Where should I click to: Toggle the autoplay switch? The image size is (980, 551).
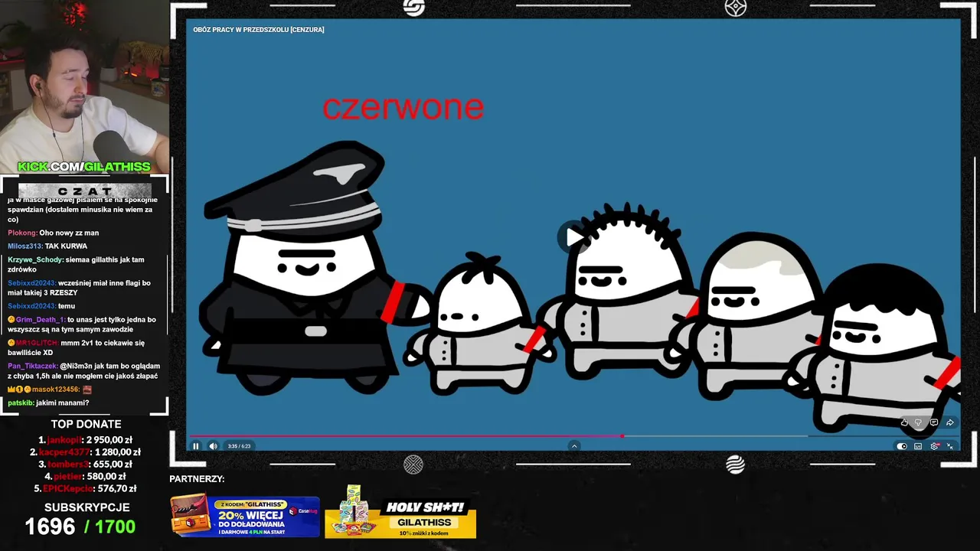pyautogui.click(x=902, y=446)
